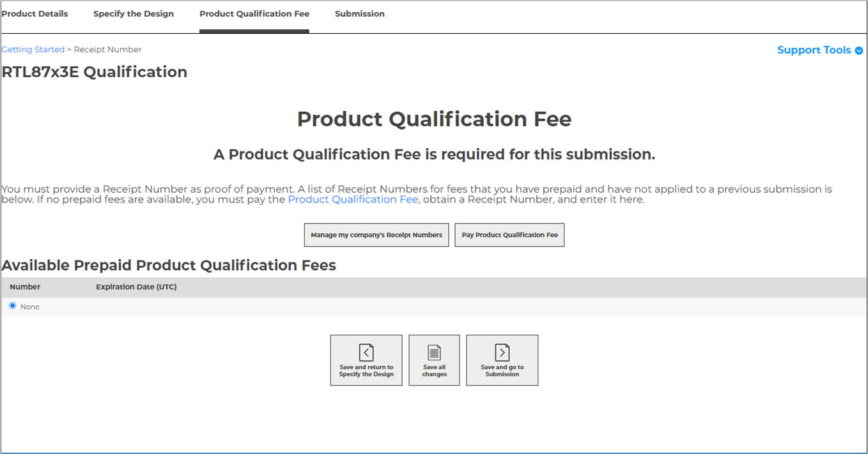This screenshot has height=454, width=868.
Task: Click Available Prepaid Product Qualification Fees heading
Action: point(169,265)
